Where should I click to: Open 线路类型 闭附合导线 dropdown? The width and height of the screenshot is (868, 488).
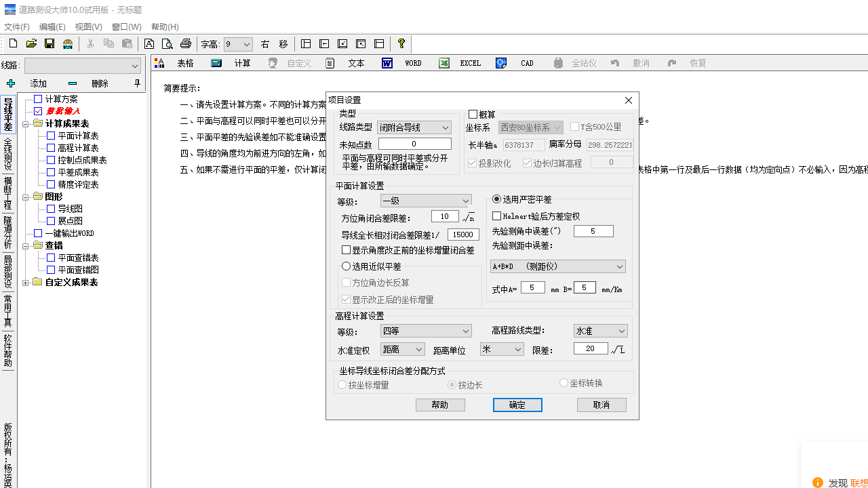tap(414, 127)
